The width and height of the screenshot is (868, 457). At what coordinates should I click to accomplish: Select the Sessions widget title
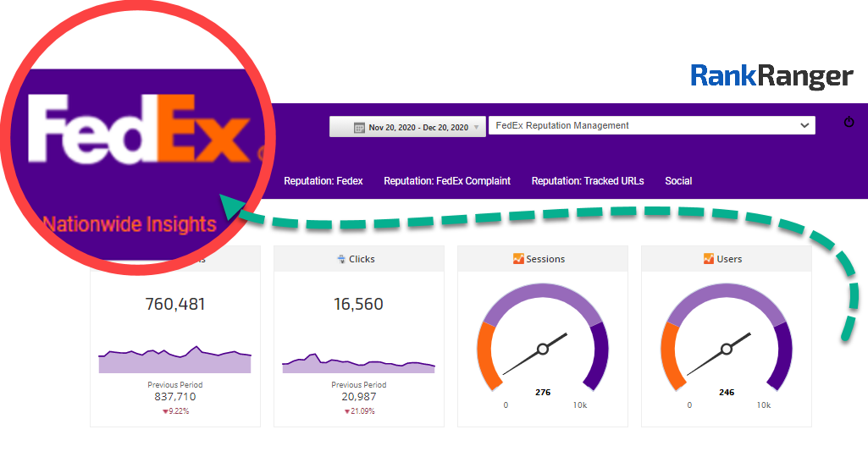(545, 259)
